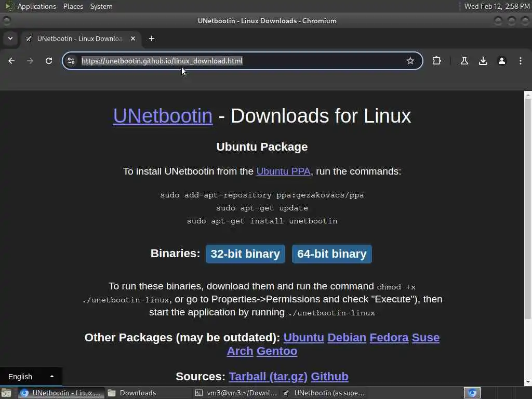Open the Applications menu
The height and width of the screenshot is (399, 532).
coord(37,6)
